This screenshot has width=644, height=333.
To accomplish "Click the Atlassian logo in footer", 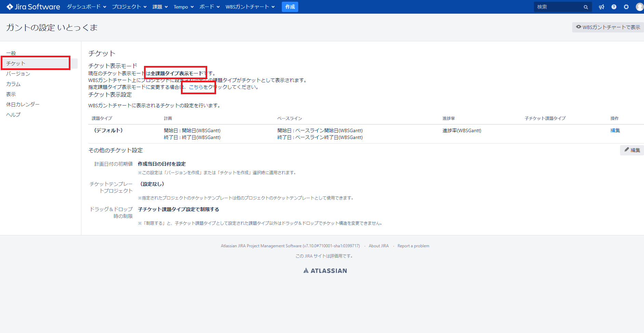I will point(325,270).
